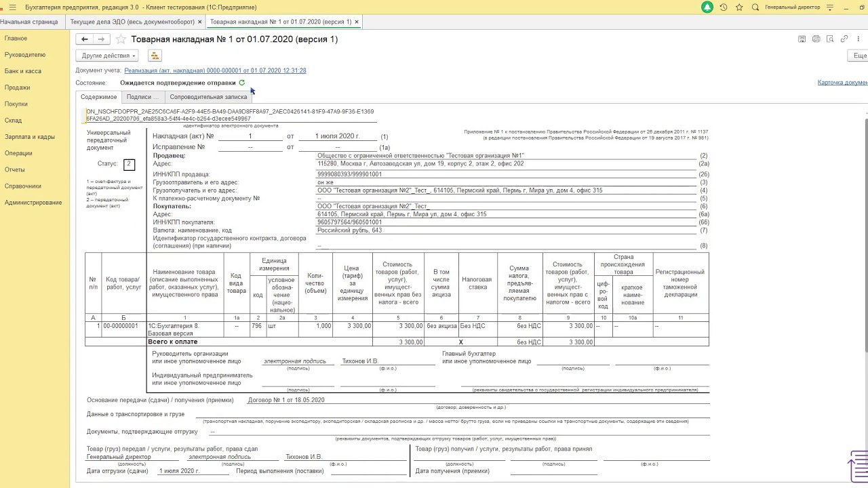Click Дата отгрузки value 1 июля 2020 г.
868x488 pixels.
point(180,470)
